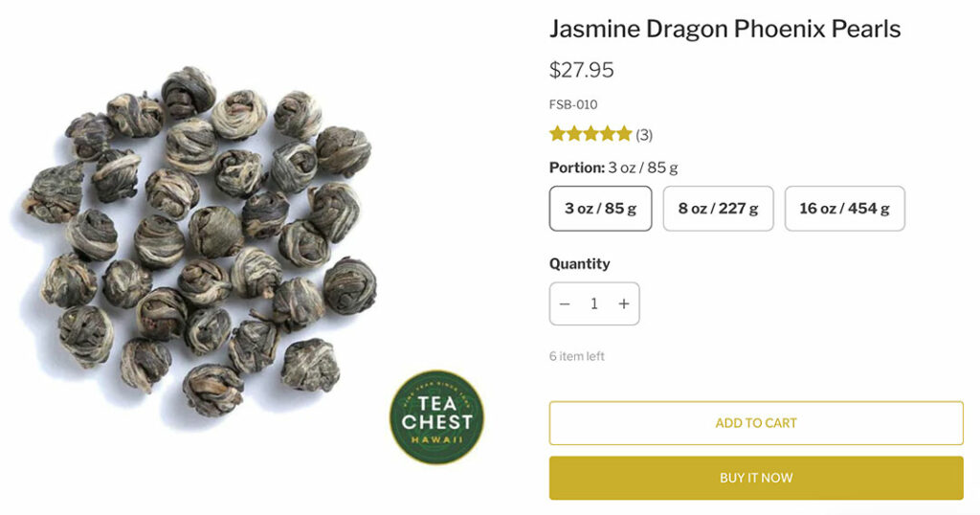Click the third gold rating star
The height and width of the screenshot is (515, 980).
[x=590, y=134]
